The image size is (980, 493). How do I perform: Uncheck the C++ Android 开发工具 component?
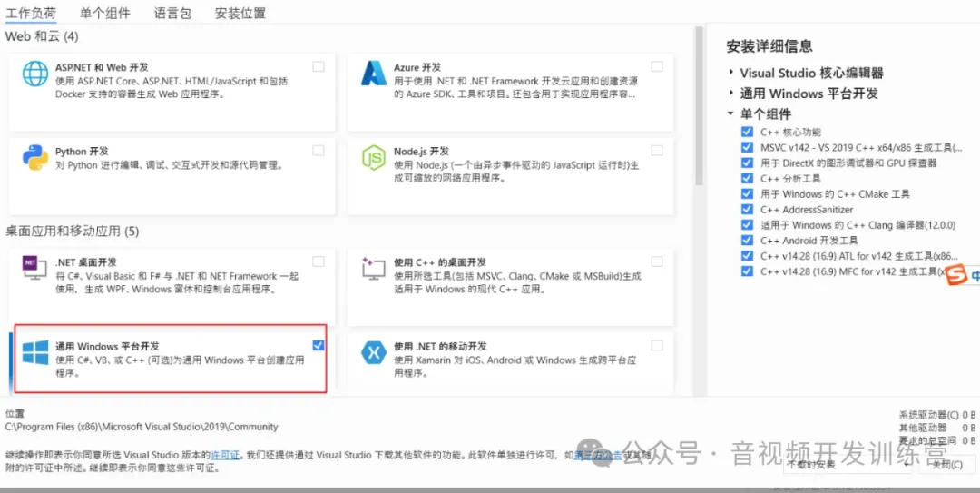click(746, 241)
